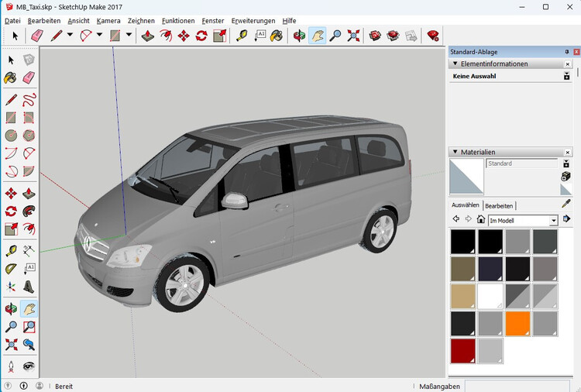Viewport: 581px width, 392px height.
Task: Activate the Orbit tool in top toolbar
Action: [299, 36]
